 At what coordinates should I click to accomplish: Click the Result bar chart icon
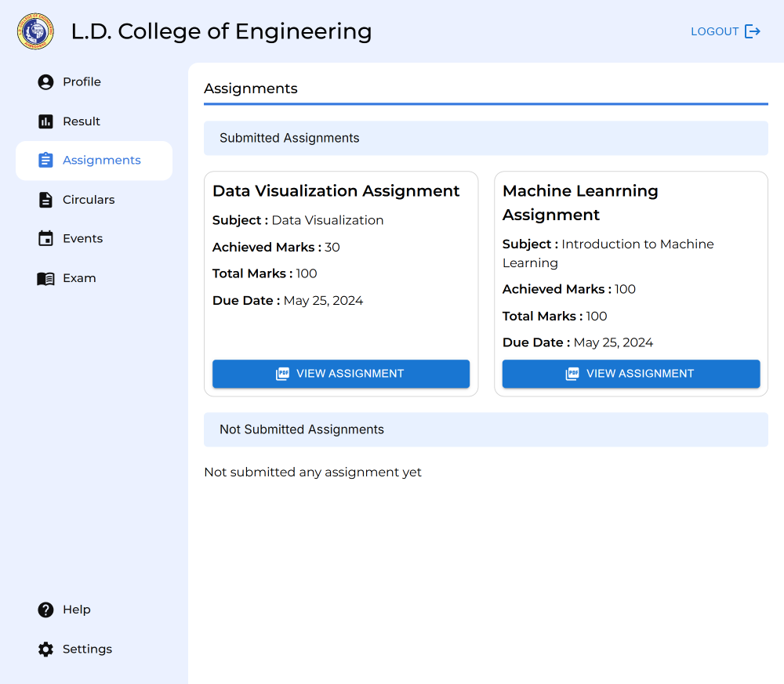click(x=45, y=121)
